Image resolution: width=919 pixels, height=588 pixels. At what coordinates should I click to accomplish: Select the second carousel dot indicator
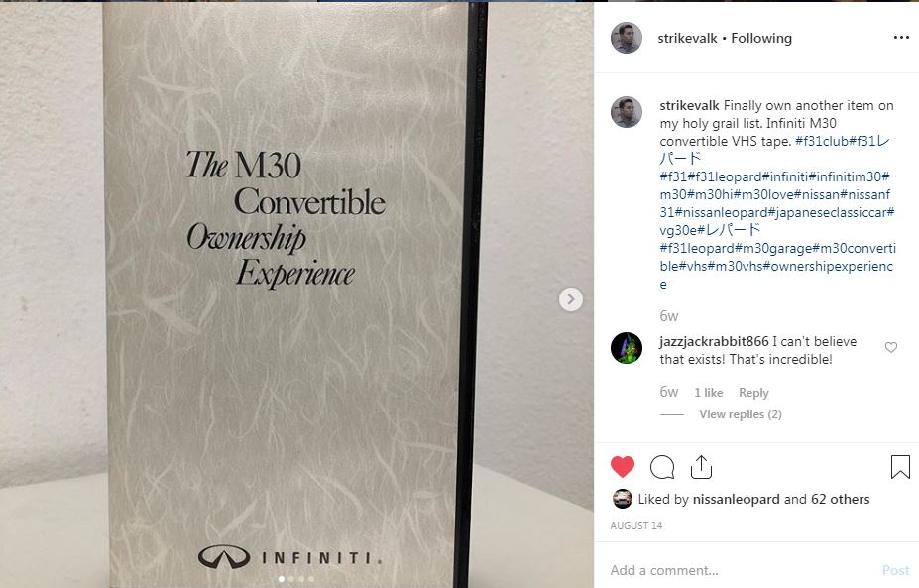click(291, 579)
